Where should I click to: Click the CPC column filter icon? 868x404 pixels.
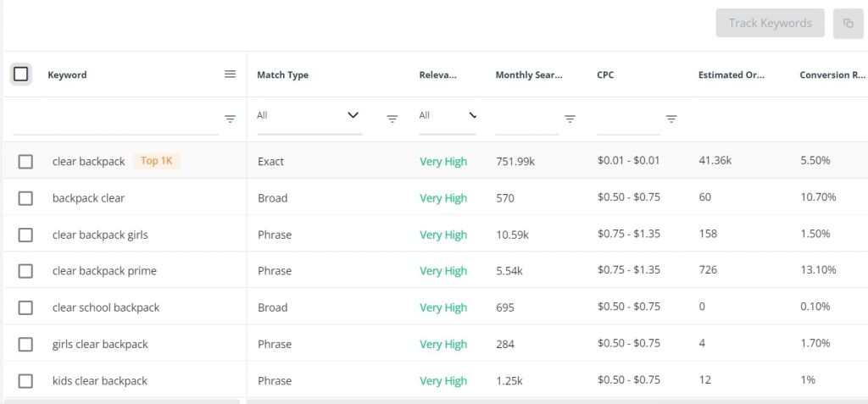pyautogui.click(x=671, y=119)
